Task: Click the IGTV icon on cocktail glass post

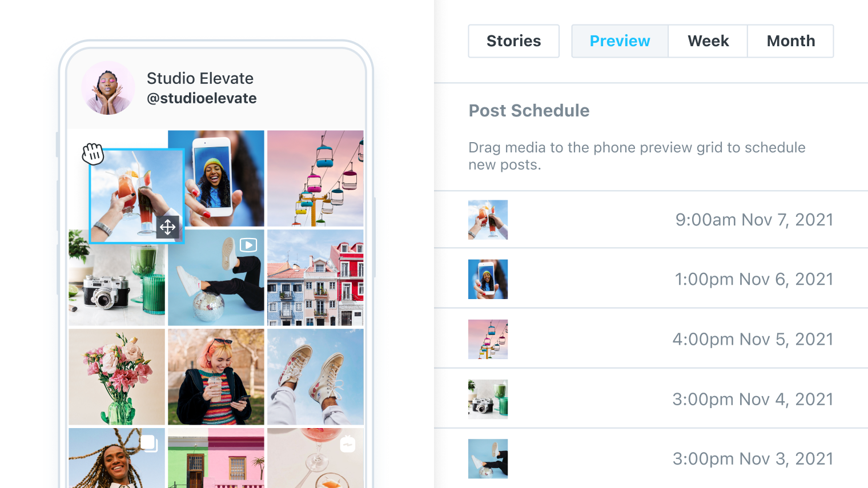Action: click(347, 443)
